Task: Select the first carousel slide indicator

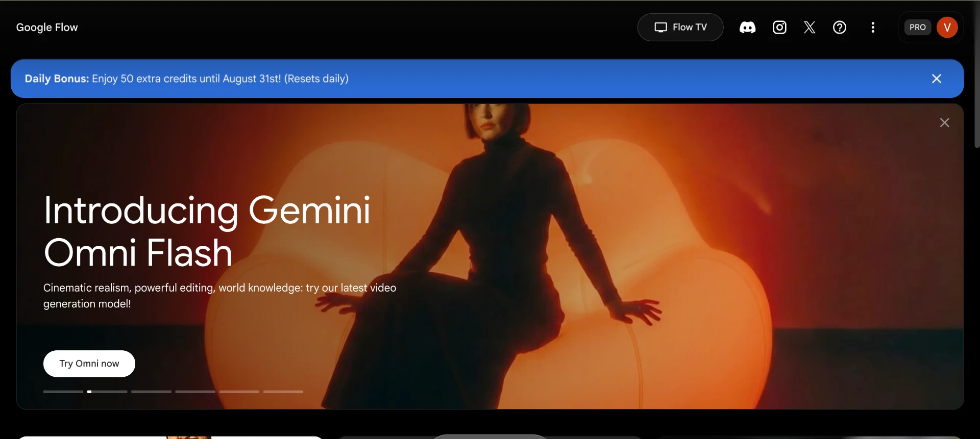Action: coord(63,392)
